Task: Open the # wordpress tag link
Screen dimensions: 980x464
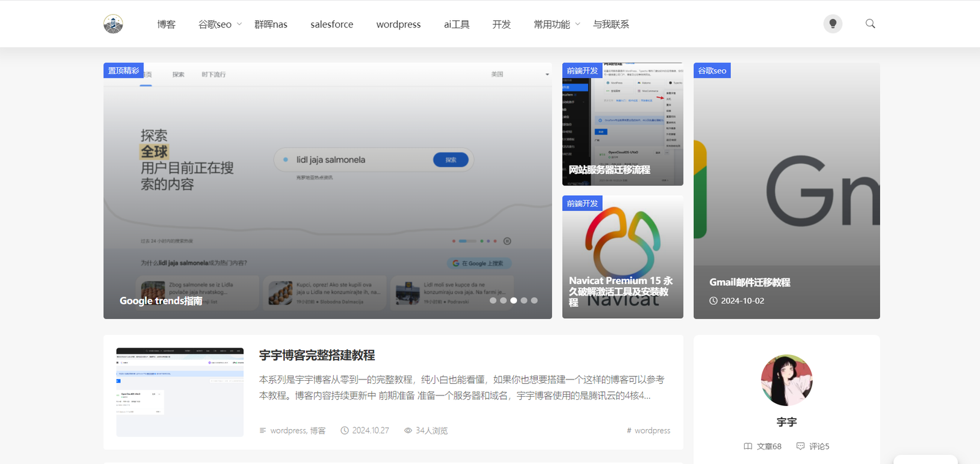Action: [x=649, y=430]
